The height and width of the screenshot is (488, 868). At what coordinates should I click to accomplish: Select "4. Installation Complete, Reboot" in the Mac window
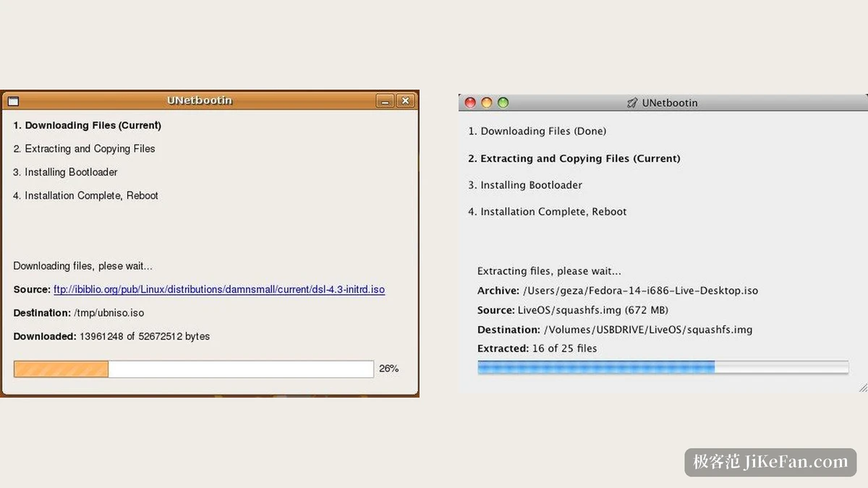point(548,212)
